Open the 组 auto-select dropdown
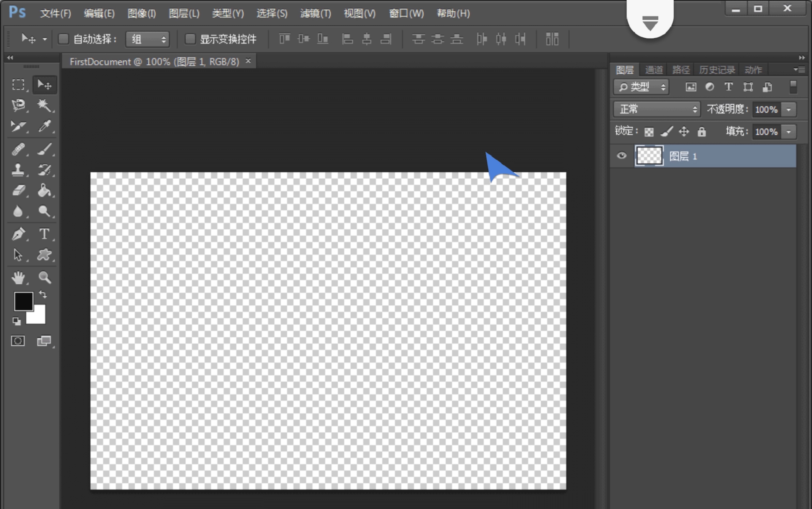 click(147, 39)
